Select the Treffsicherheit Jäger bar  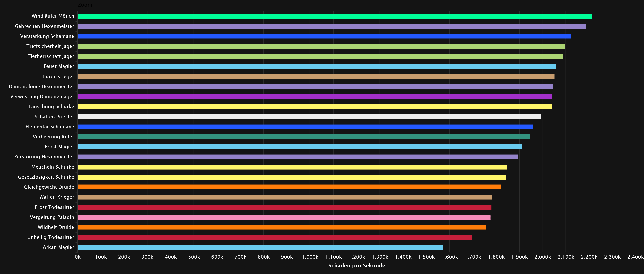point(321,46)
